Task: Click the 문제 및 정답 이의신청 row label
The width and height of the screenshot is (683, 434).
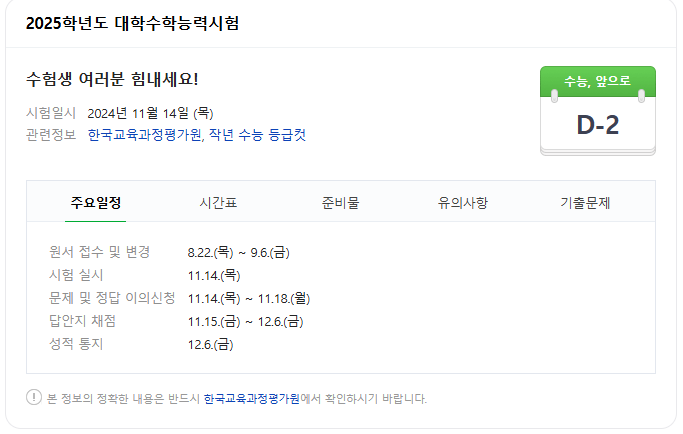Action: click(x=111, y=298)
